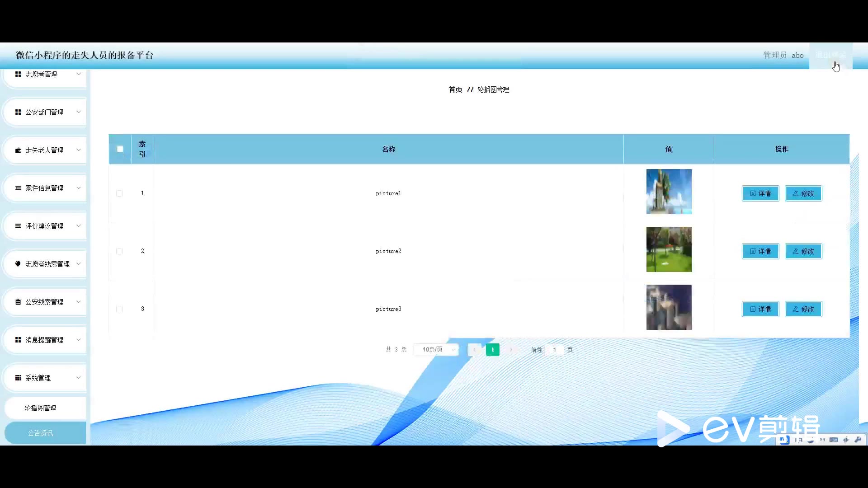868x488 pixels.
Task: Click 详情 button for picture1
Action: tap(760, 193)
